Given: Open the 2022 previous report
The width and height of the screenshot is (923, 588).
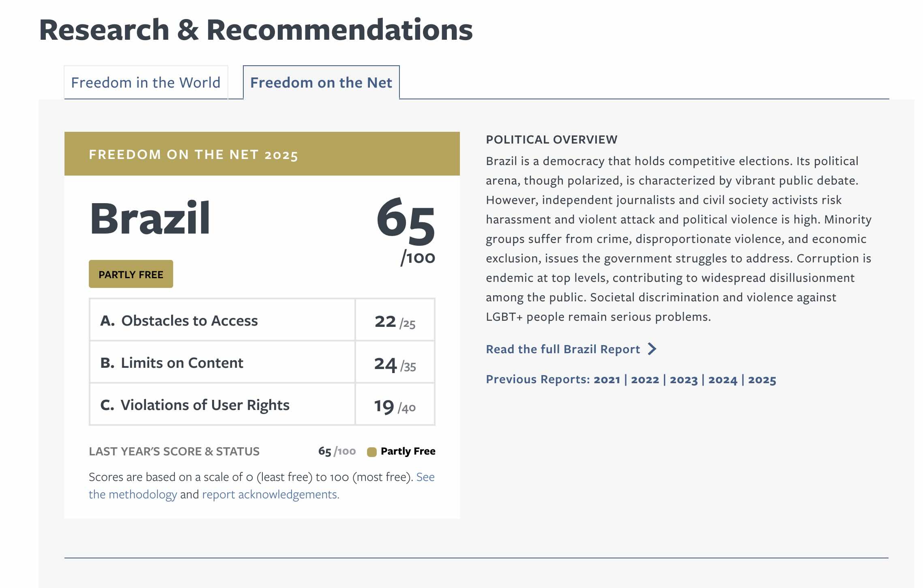Looking at the screenshot, I should tap(645, 380).
